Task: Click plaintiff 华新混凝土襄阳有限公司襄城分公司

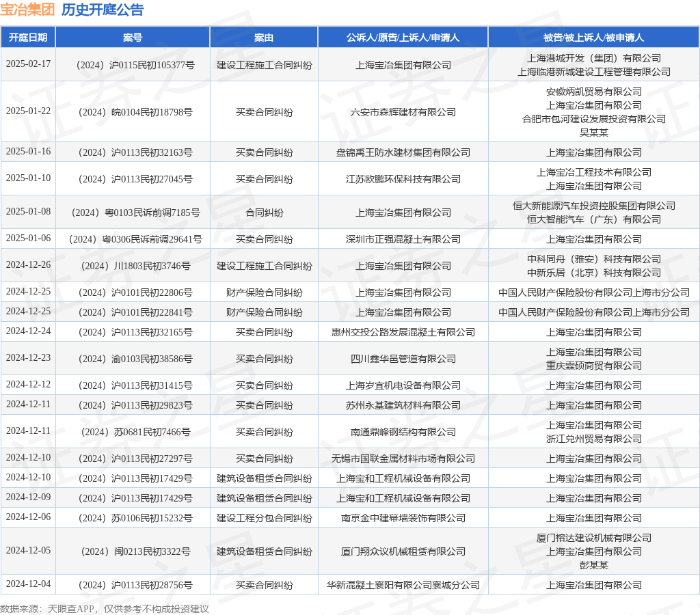Action: coord(403,585)
